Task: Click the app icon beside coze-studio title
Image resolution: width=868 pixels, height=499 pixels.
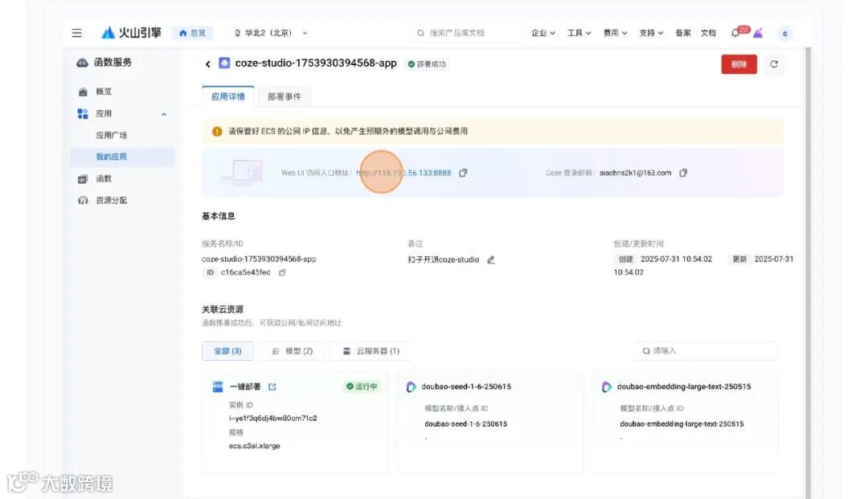Action: pyautogui.click(x=224, y=63)
